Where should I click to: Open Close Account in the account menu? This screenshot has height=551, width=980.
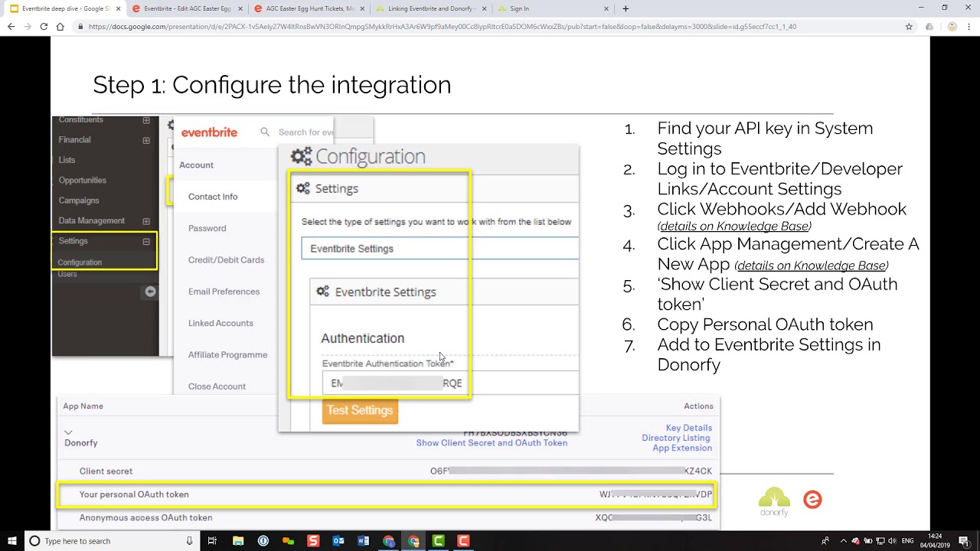pos(217,386)
